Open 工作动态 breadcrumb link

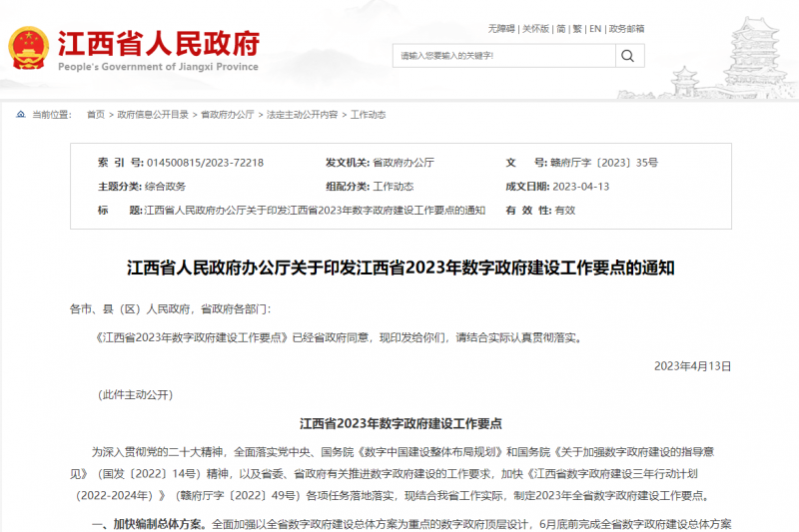368,115
